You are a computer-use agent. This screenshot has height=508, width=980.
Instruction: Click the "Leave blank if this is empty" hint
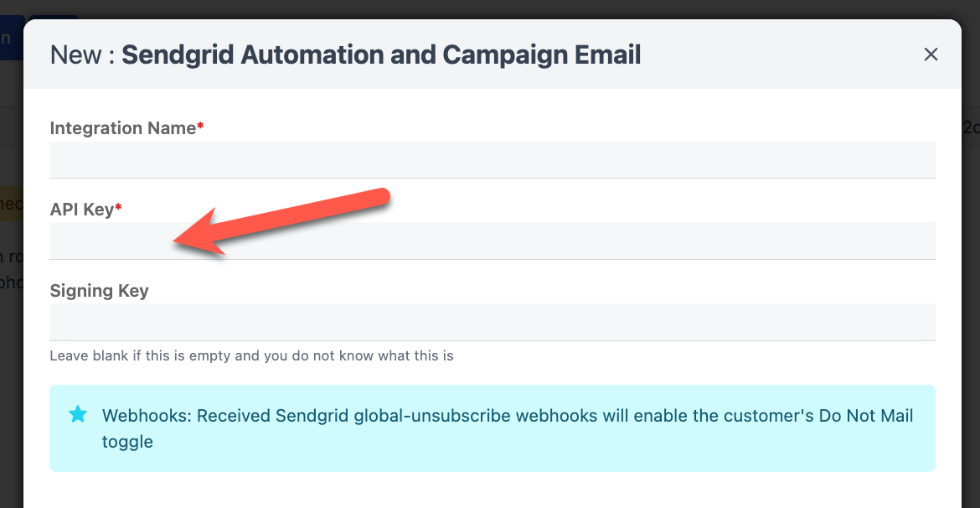(251, 355)
